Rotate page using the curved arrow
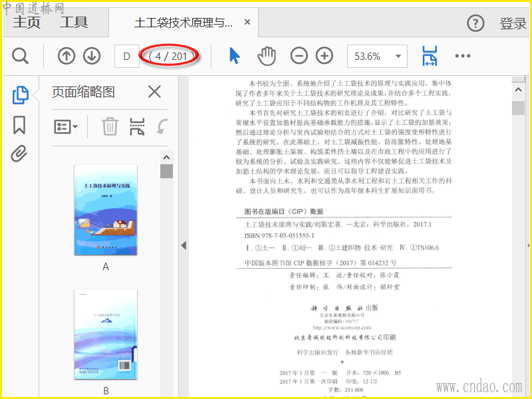The image size is (532, 399). click(162, 126)
